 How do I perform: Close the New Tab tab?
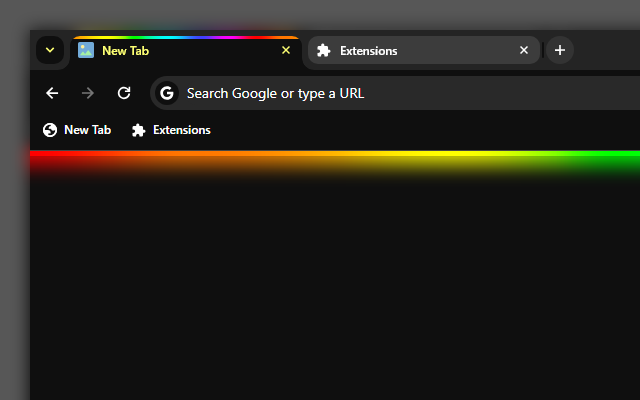pos(286,50)
